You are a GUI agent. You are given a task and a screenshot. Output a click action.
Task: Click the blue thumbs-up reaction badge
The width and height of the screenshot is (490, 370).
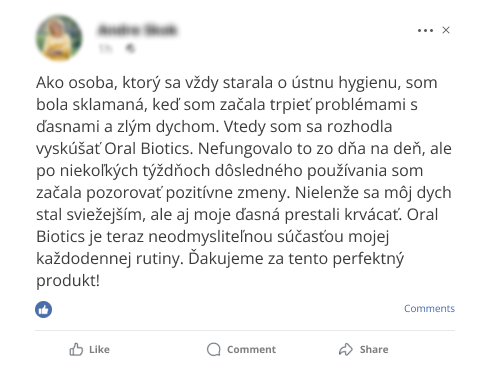(x=44, y=309)
